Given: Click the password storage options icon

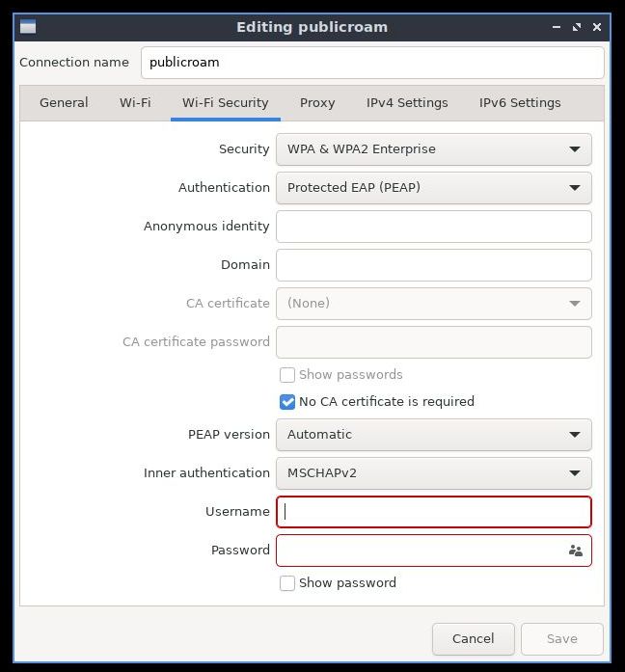Looking at the screenshot, I should pos(575,551).
